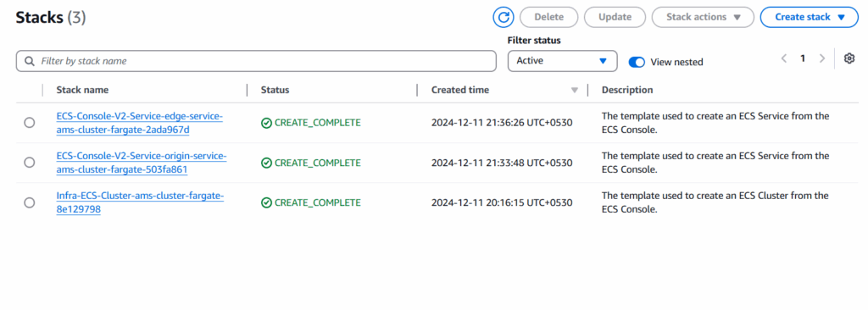Open the Filter status Active dropdown
The image size is (868, 310).
pos(562,61)
